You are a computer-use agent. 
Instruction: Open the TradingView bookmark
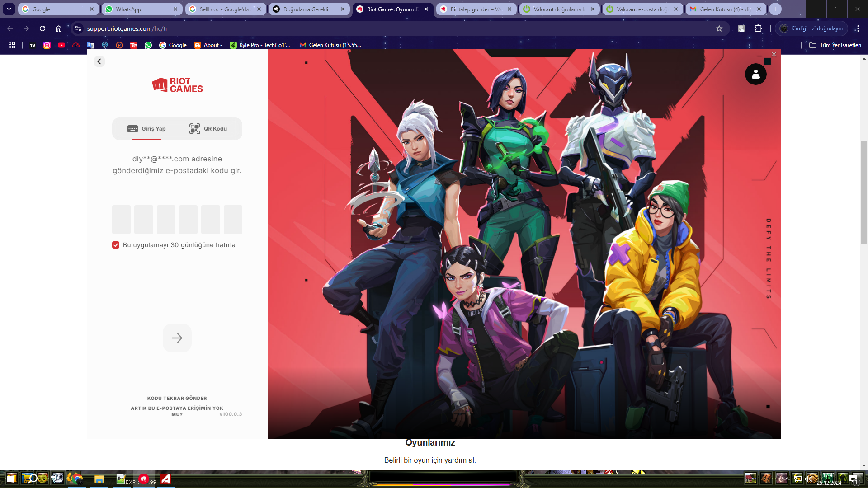click(x=33, y=45)
